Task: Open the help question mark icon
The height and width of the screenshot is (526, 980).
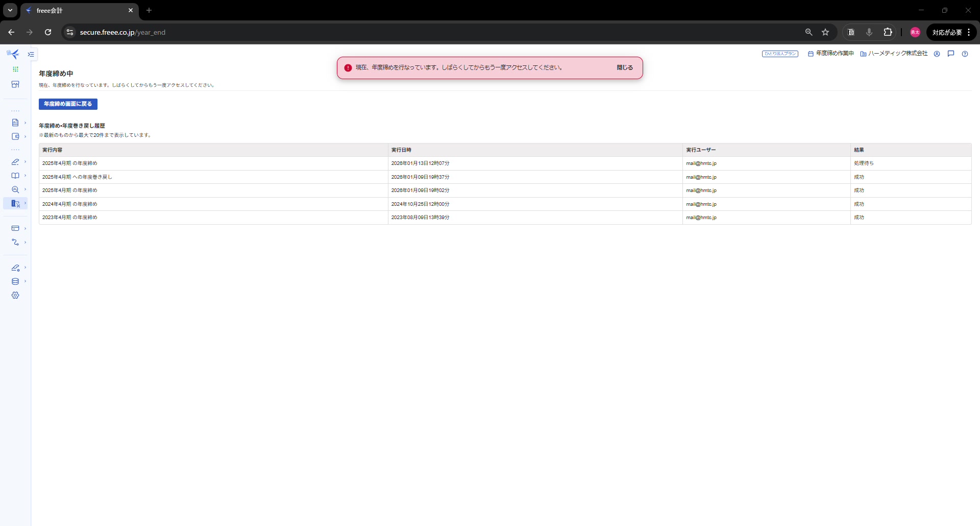Action: (x=965, y=54)
